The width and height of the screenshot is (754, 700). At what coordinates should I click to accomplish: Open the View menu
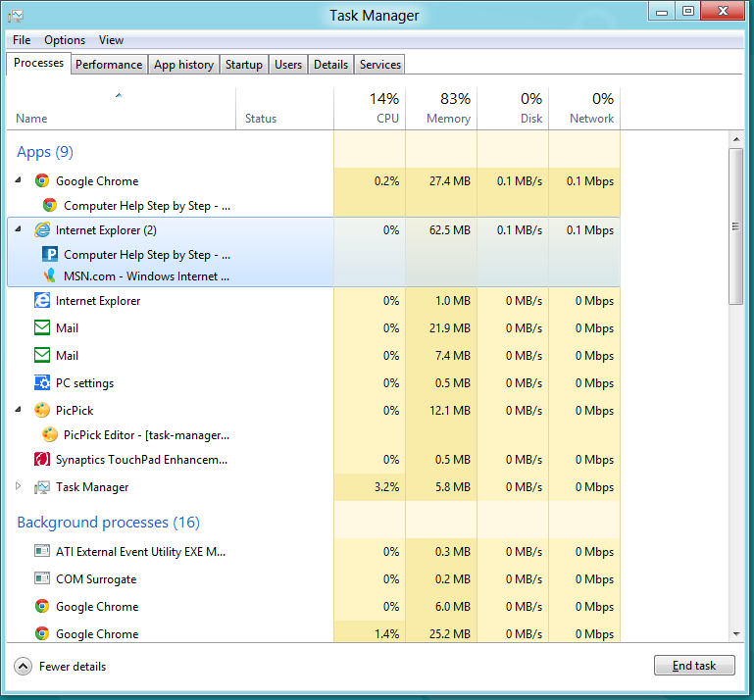(111, 40)
